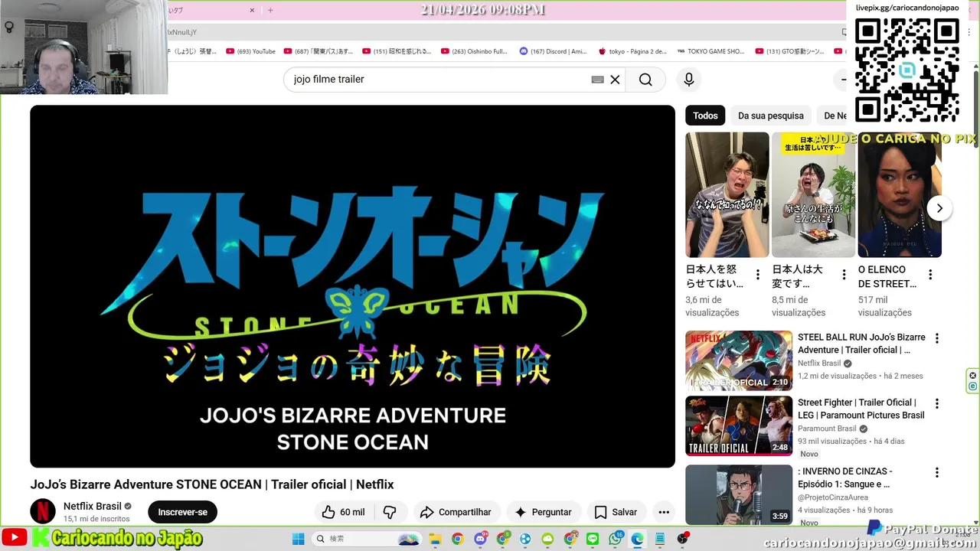Clear the YouTube search box text
This screenshot has height=551, width=980.
click(x=615, y=80)
